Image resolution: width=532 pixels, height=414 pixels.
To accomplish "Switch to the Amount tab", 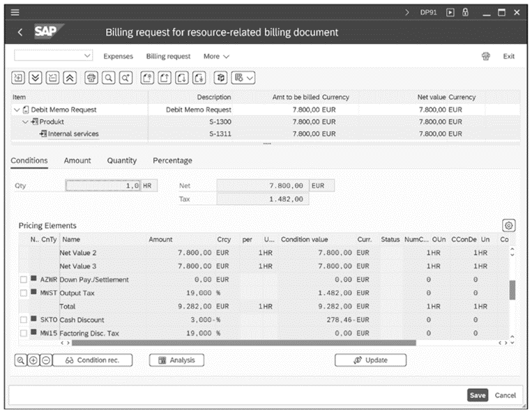I will coord(77,160).
